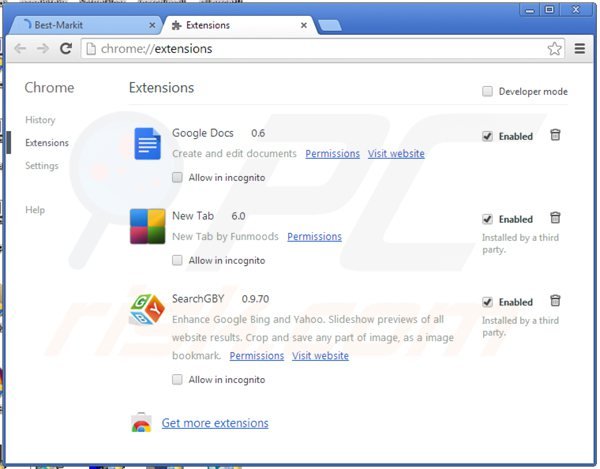Click the SearchGBY extension name
Image resolution: width=600 pixels, height=469 pixels.
[198, 299]
